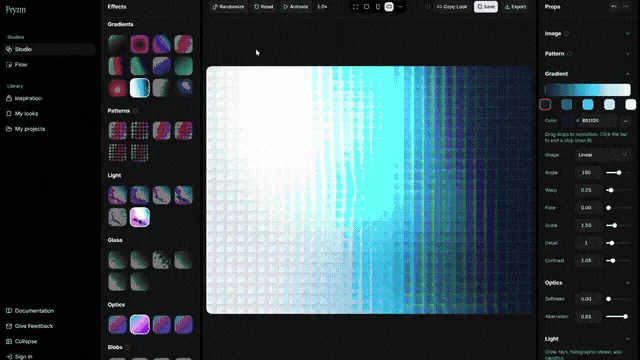Open Inspiration library
The image size is (640, 360).
click(49, 98)
